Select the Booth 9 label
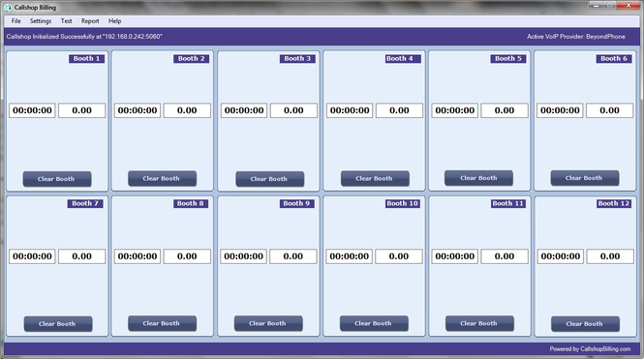This screenshot has height=359, width=644. point(297,203)
